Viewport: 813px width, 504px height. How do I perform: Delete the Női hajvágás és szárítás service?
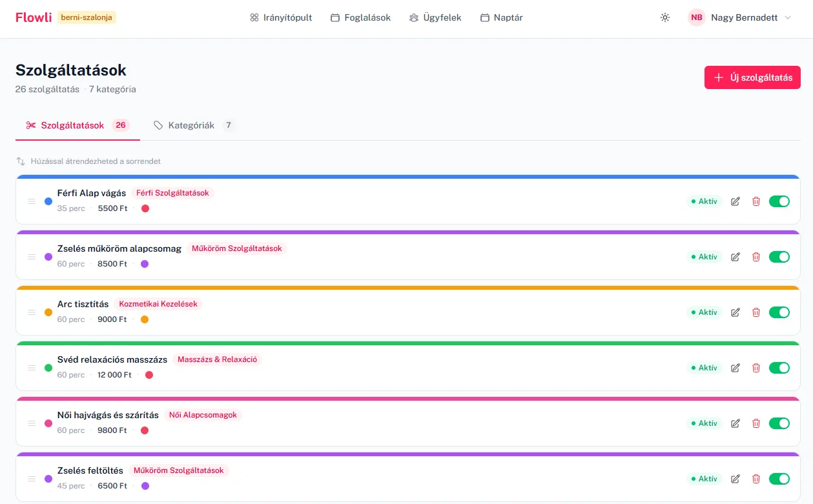pyautogui.click(x=756, y=423)
